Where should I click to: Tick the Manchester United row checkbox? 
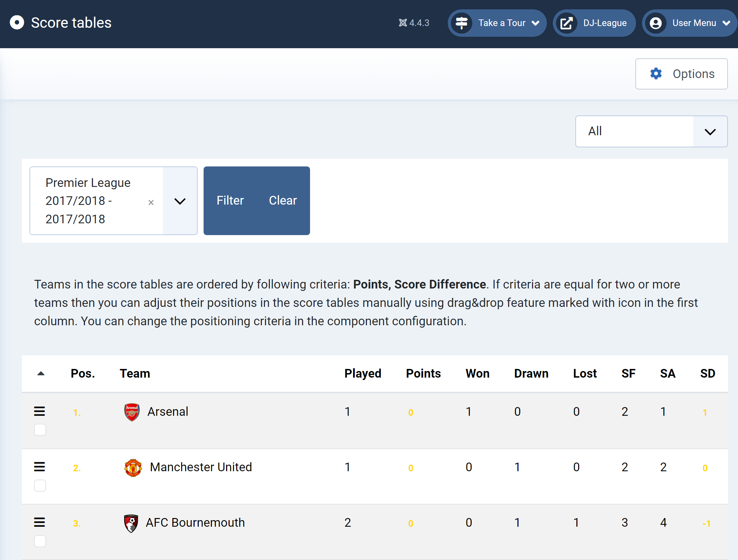pos(40,485)
